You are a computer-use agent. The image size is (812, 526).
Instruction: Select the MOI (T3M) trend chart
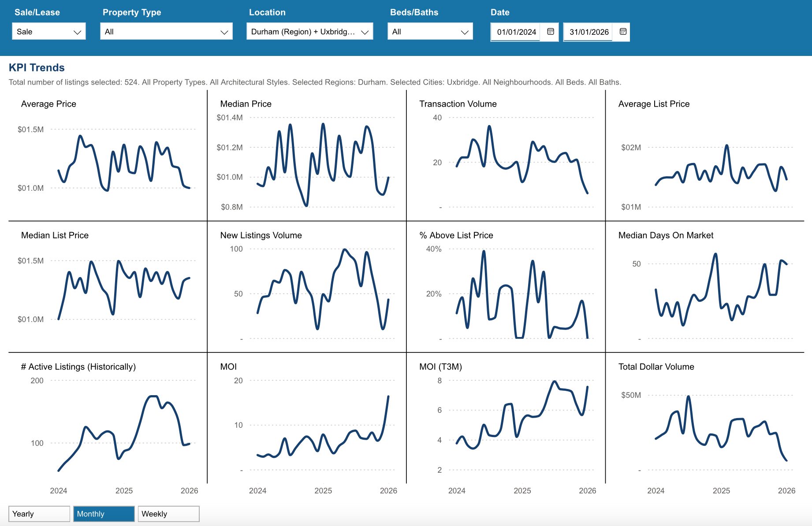tap(506, 423)
